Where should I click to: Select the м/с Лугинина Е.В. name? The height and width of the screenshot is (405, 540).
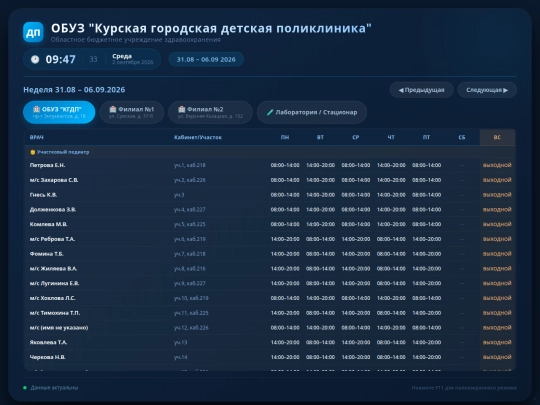(x=54, y=284)
